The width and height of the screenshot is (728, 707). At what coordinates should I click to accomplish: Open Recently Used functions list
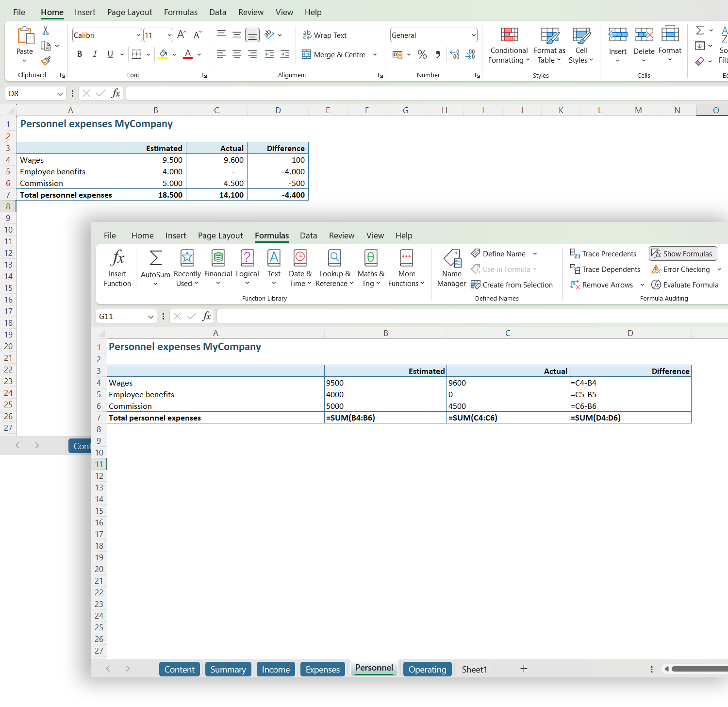point(187,269)
